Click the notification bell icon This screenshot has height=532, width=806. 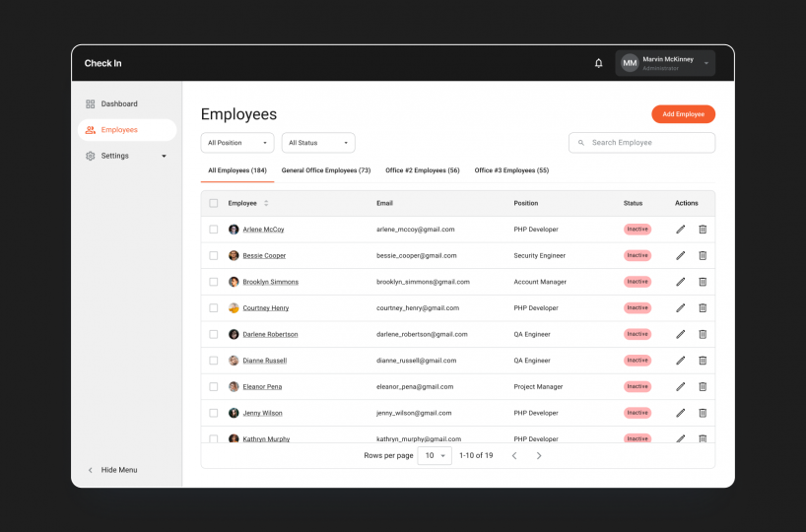pos(598,63)
